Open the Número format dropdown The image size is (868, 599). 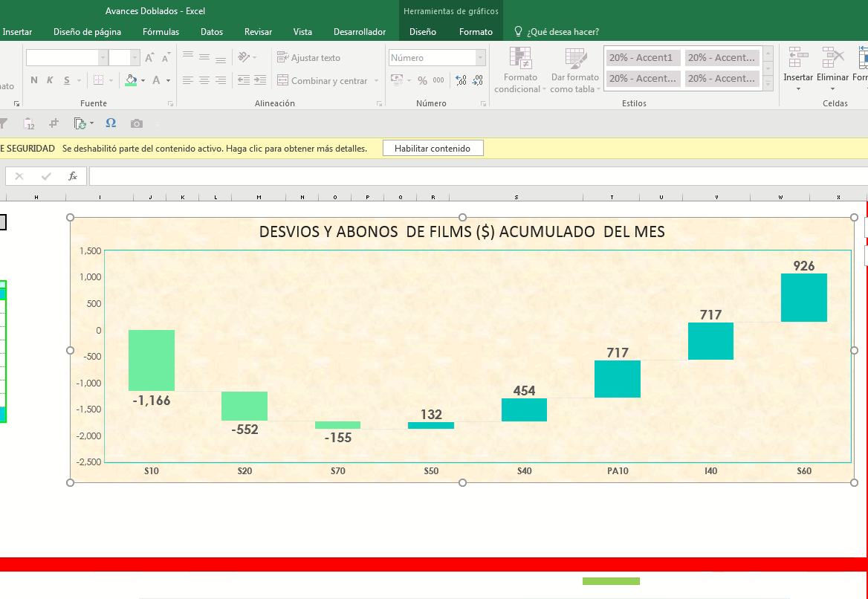pyautogui.click(x=480, y=58)
